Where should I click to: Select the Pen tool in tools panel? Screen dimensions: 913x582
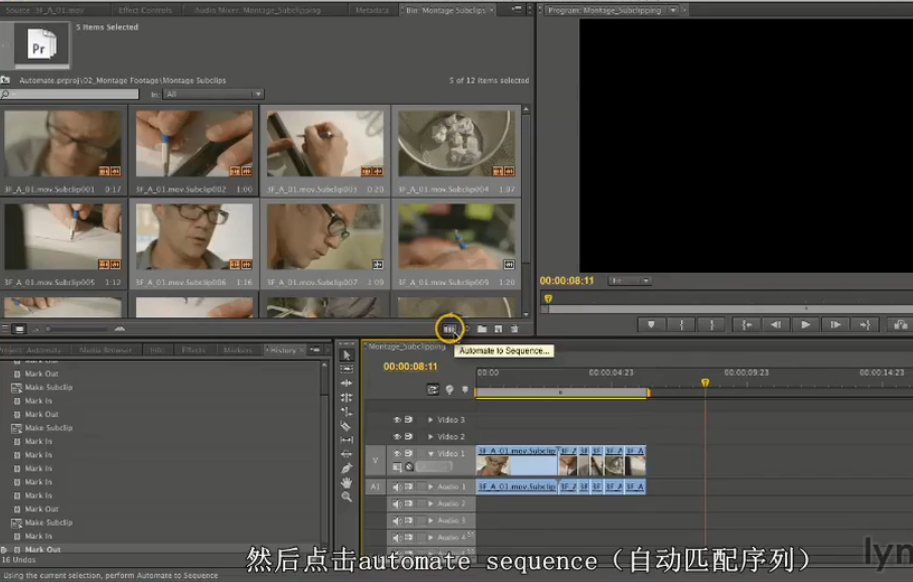tap(346, 468)
